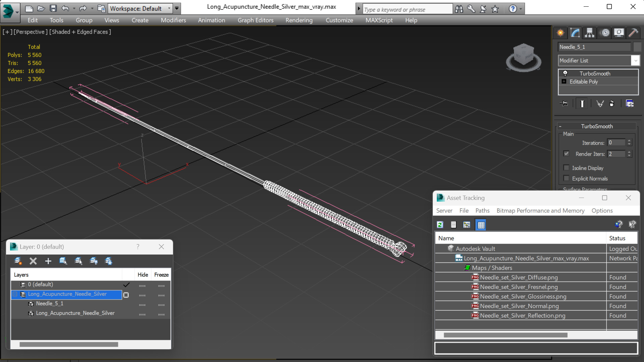The image size is (644, 362).
Task: Open Configure Modifier Sets icon
Action: pyautogui.click(x=630, y=103)
